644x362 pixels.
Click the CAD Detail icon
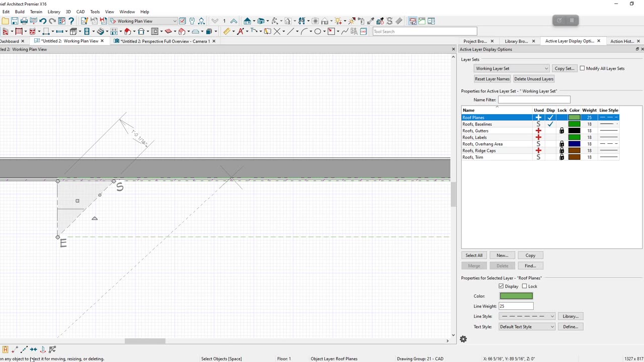click(x=363, y=31)
